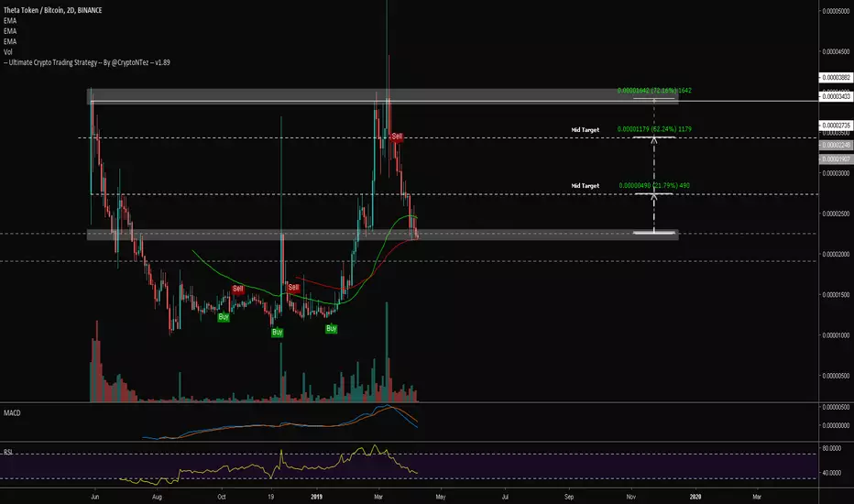
Task: Click the Aug label on the time axis
Action: 157,497
